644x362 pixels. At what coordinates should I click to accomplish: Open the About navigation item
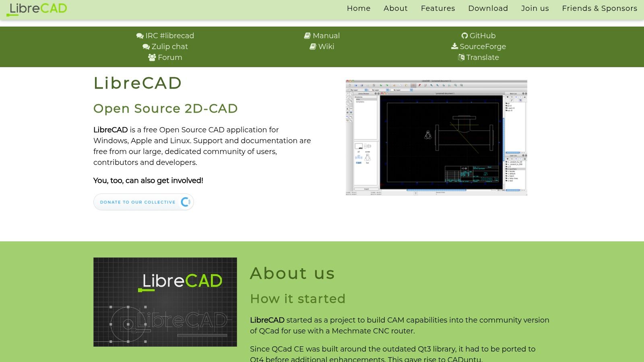(395, 8)
